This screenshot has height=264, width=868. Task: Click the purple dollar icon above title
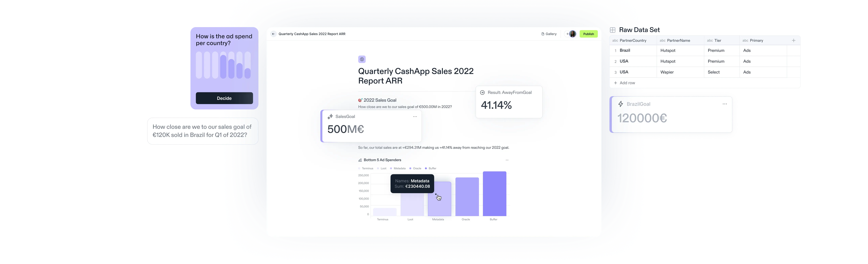click(362, 59)
